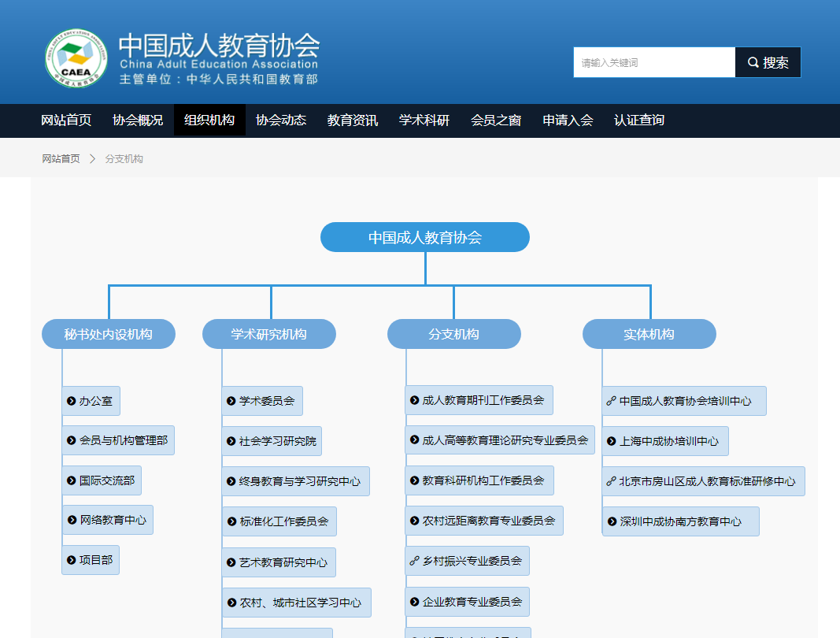The image size is (840, 638).
Task: Click the chain link icon beside 中国成人教育协会培训中心
Action: click(x=611, y=401)
